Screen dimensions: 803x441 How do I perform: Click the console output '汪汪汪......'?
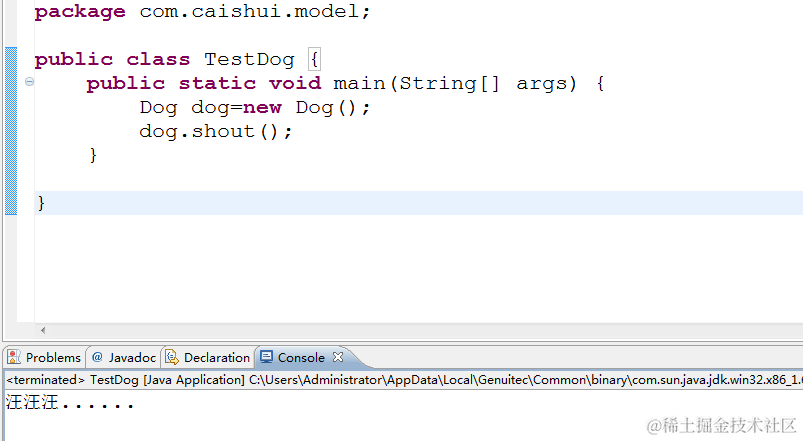click(x=70, y=403)
